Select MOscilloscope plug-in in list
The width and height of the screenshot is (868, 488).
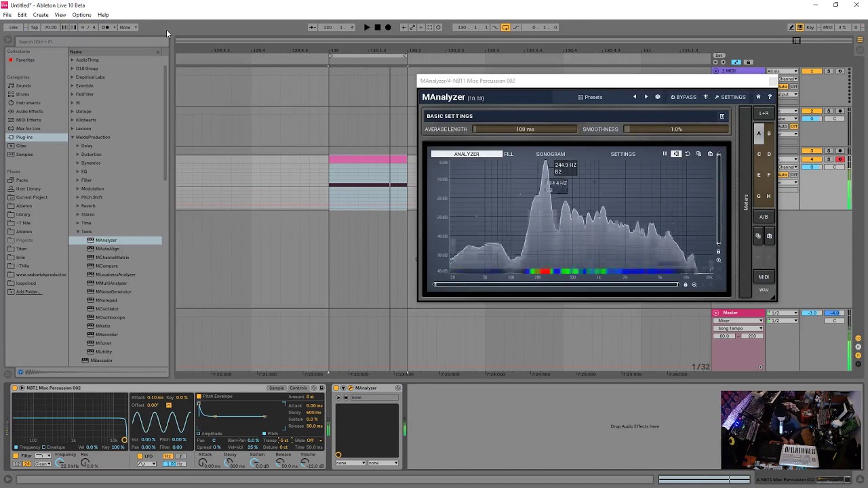110,317
